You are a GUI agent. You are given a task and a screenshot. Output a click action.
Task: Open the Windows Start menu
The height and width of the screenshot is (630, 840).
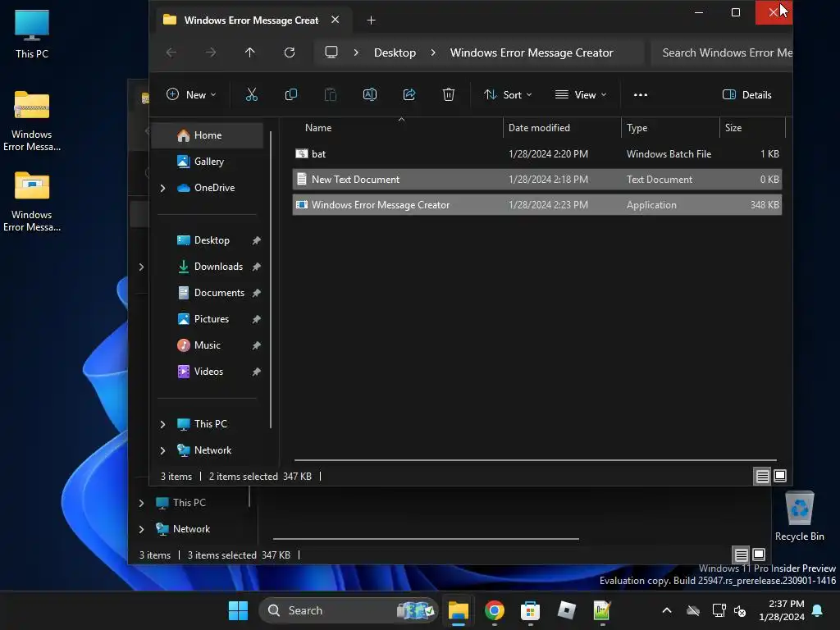(238, 610)
